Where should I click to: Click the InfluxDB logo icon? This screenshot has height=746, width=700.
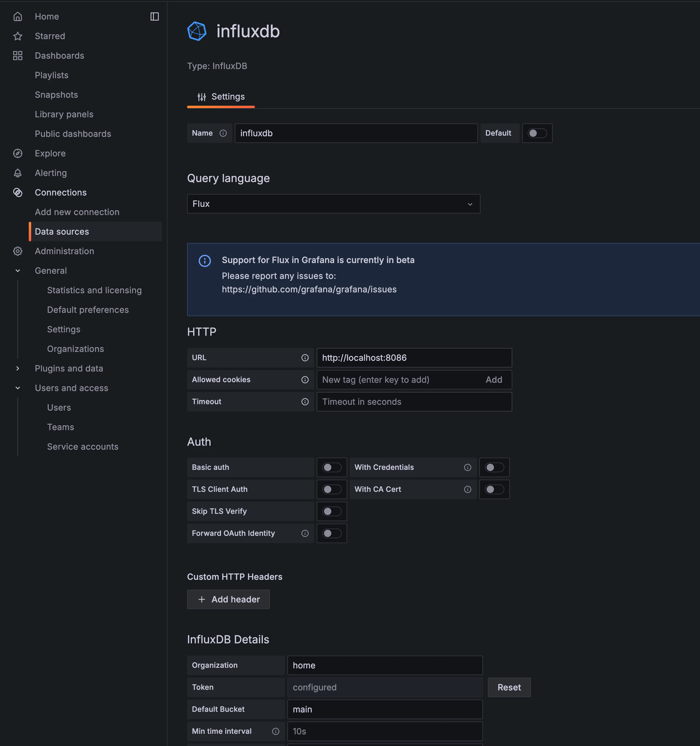click(x=197, y=31)
